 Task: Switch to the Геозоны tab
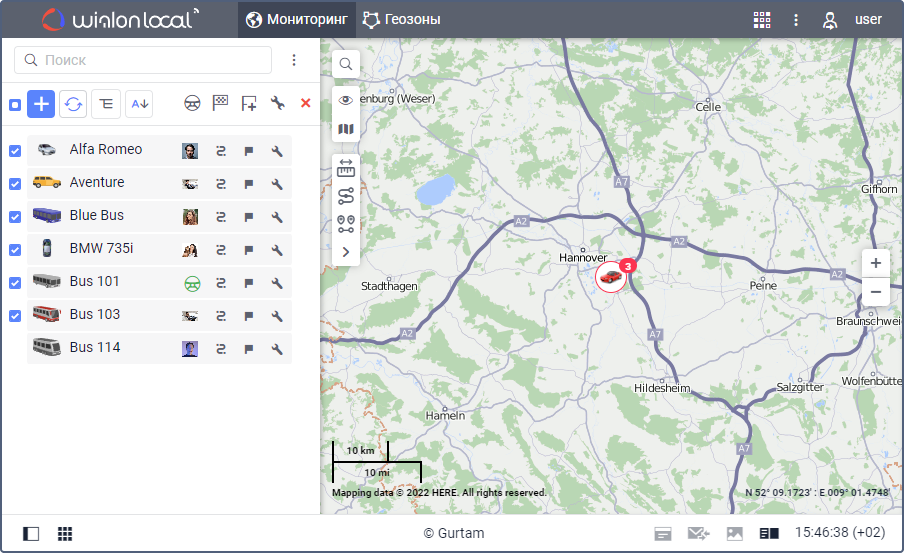pyautogui.click(x=402, y=19)
